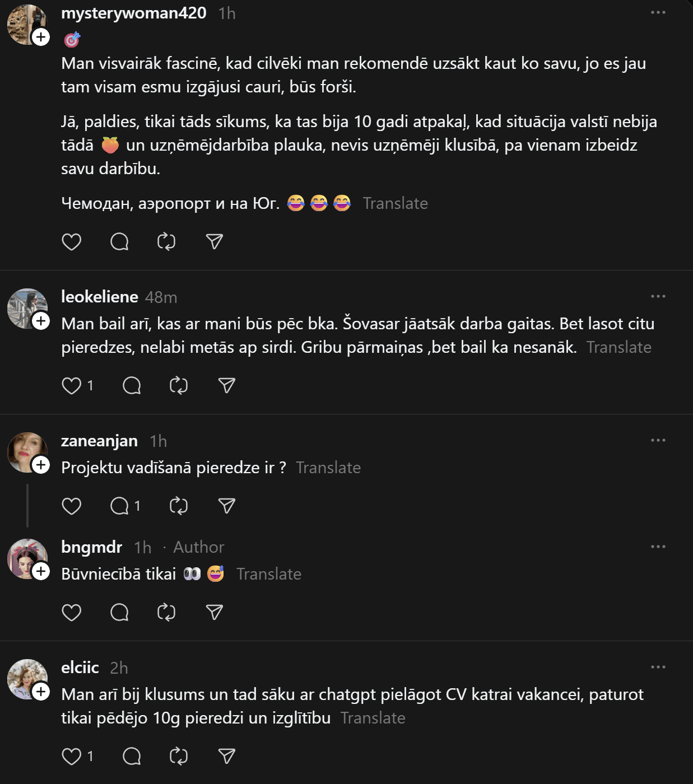Toggle like on leokeliene's comment
Screen dimensions: 693x784
point(71,386)
